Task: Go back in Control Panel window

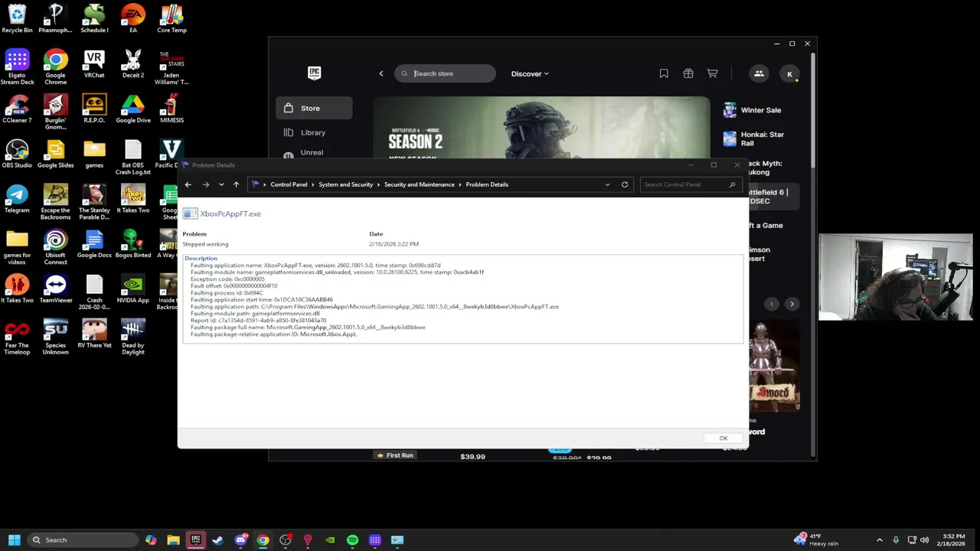Action: 188,184
